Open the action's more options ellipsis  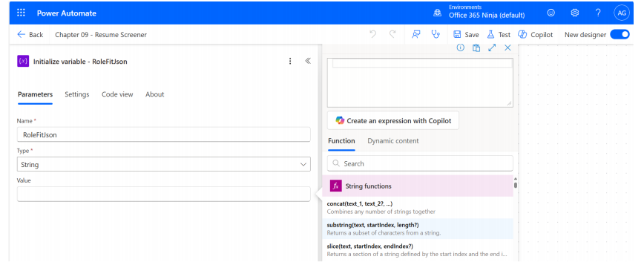pos(290,62)
